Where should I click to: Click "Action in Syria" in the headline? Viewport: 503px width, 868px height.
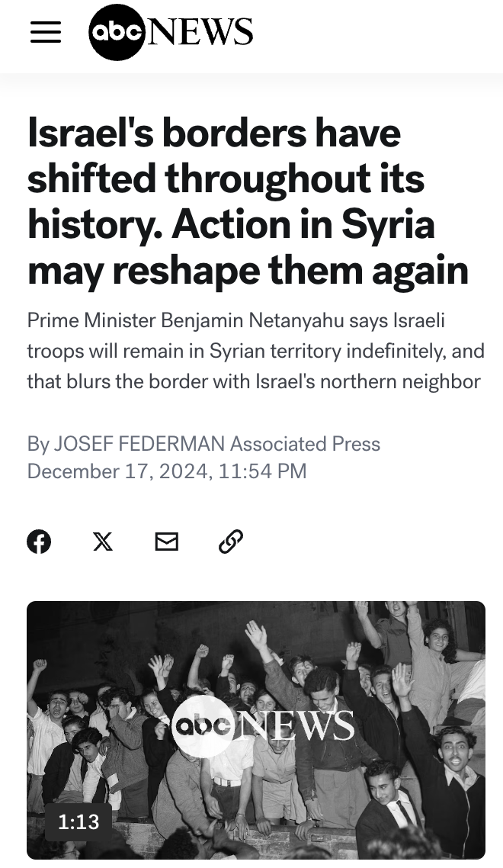[303, 225]
